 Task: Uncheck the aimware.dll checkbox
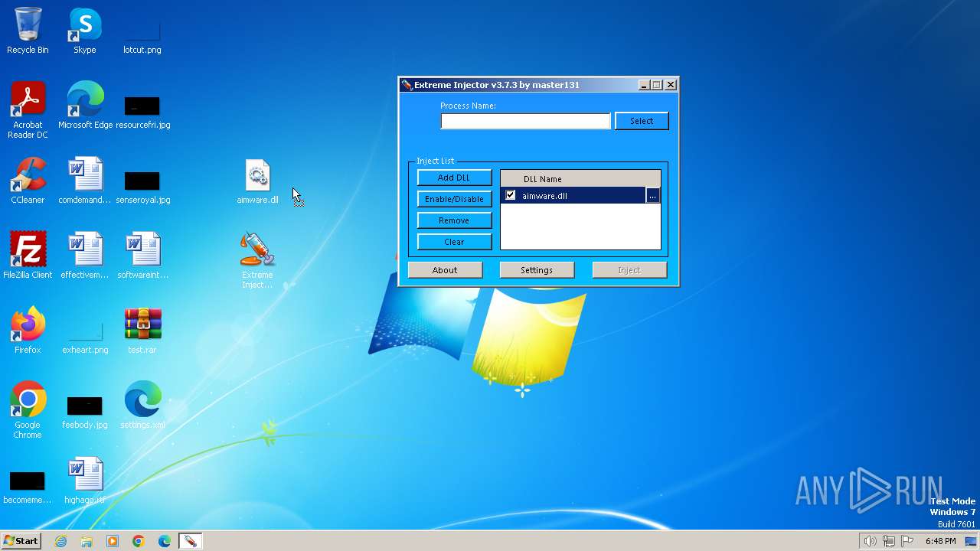tap(511, 196)
